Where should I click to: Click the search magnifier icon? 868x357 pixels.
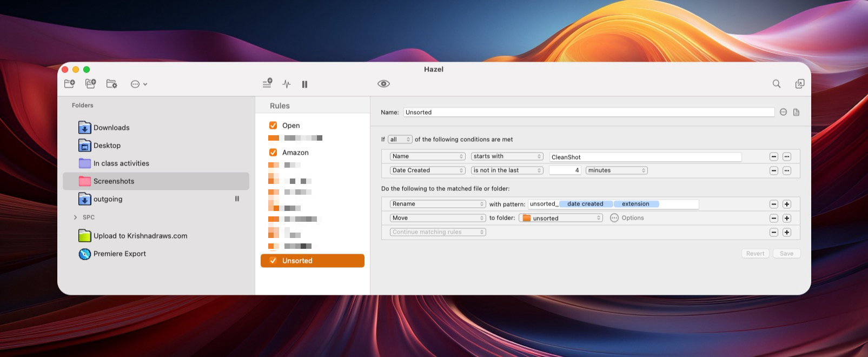coord(776,84)
